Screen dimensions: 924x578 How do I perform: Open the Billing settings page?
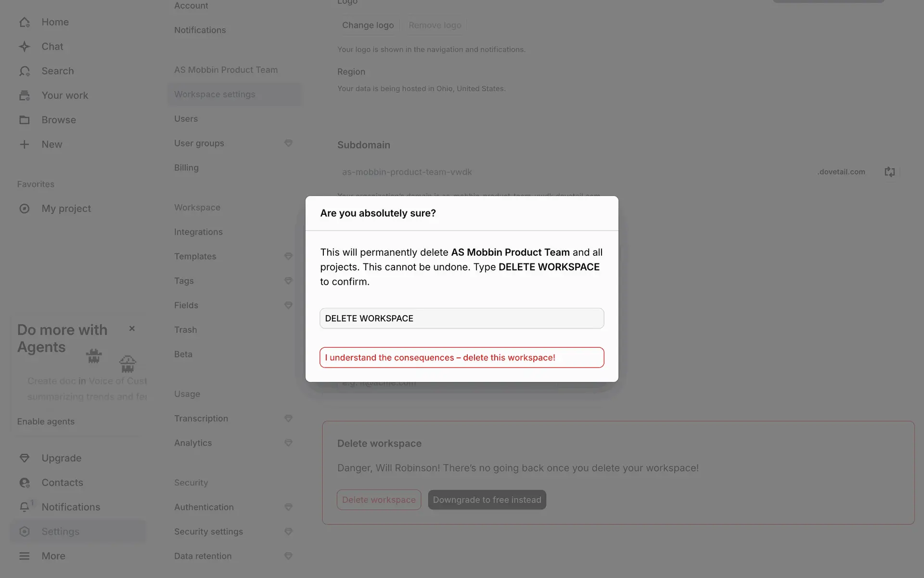(x=186, y=168)
